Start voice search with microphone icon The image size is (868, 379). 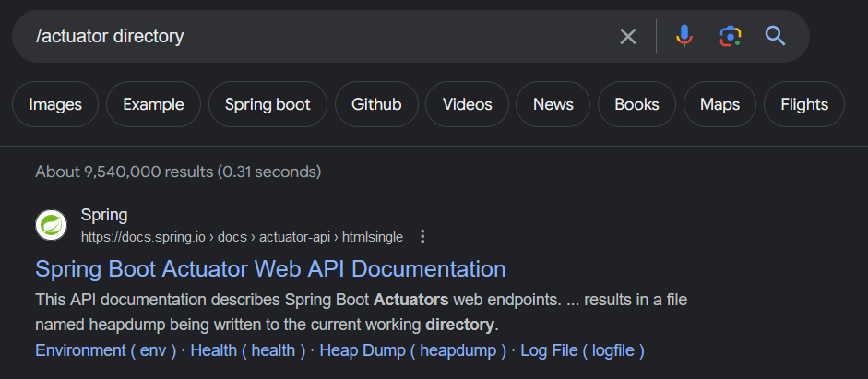coord(684,36)
